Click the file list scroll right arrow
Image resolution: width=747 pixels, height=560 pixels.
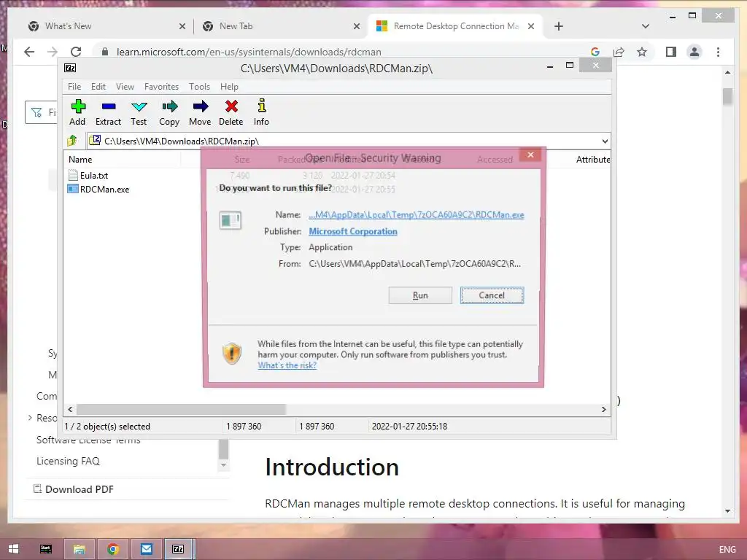tap(603, 409)
